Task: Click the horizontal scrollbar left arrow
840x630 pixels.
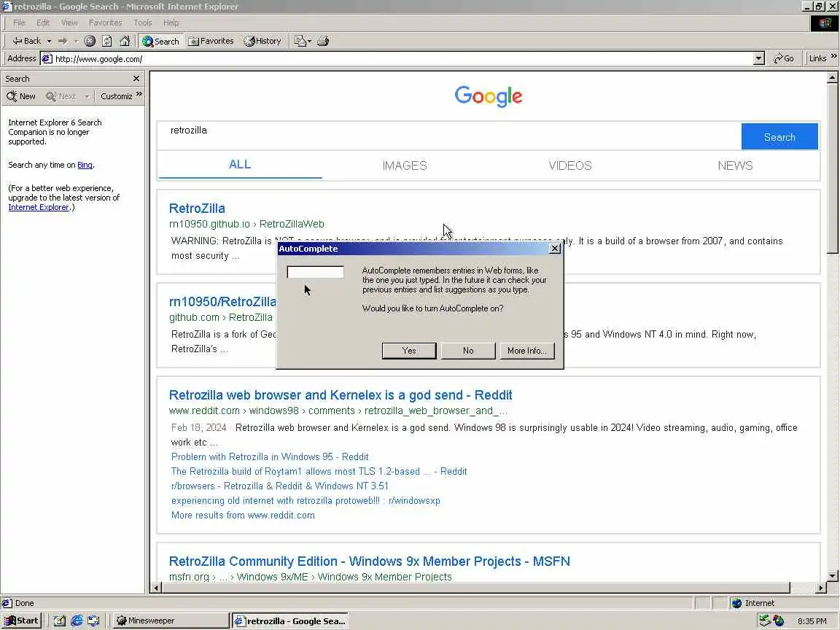Action: pos(156,588)
